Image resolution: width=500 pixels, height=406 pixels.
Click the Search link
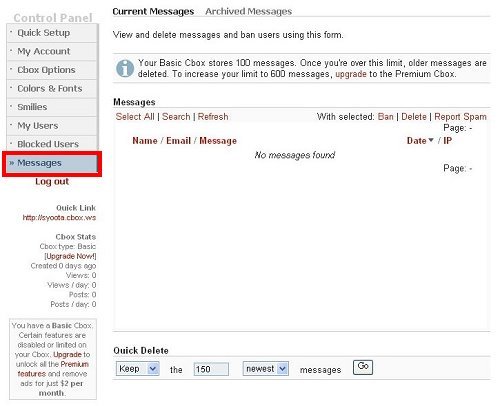click(x=176, y=117)
